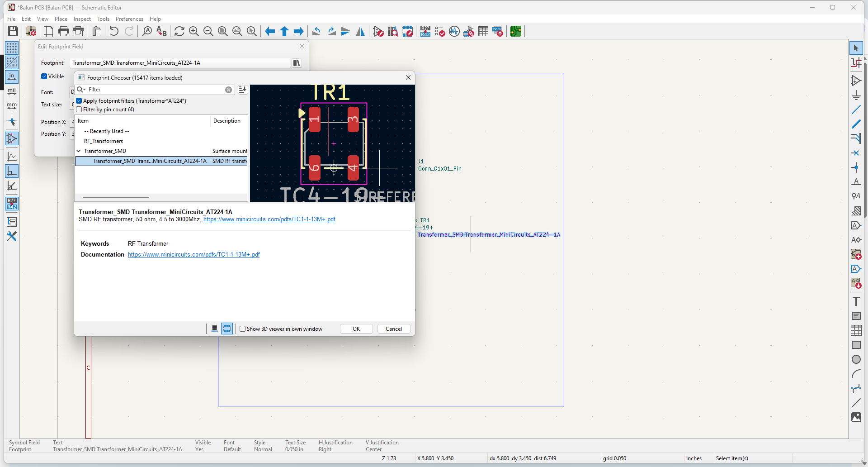Select the Add wire tool

click(856, 110)
